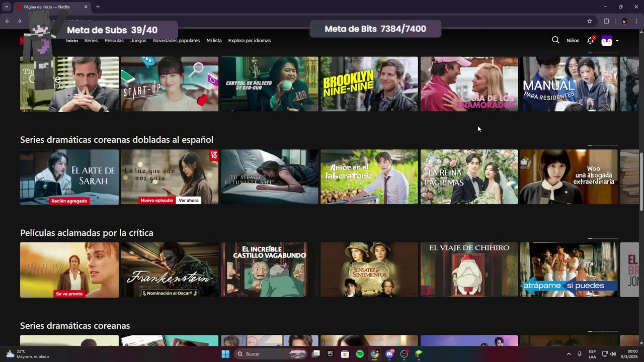
Task: Open the tab search dropdown
Action: click(x=7, y=7)
